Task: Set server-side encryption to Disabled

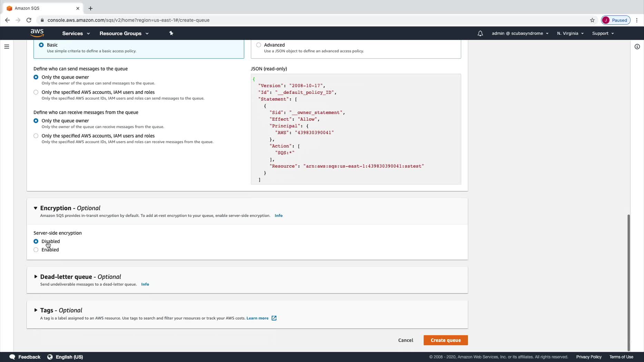Action: pos(36,241)
